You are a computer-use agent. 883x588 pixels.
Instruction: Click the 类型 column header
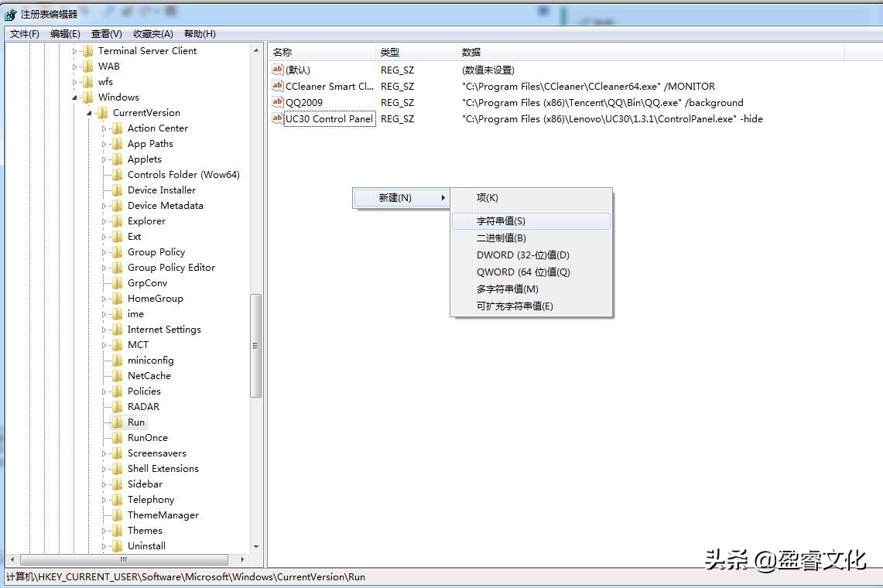[x=414, y=51]
